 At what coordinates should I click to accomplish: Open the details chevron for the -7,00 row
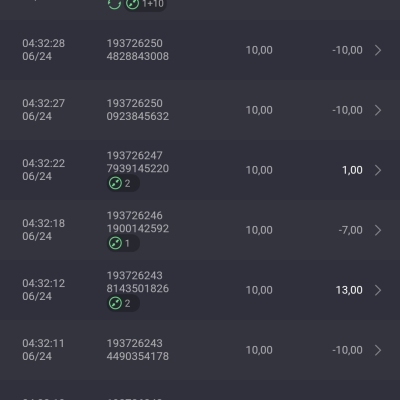(378, 230)
